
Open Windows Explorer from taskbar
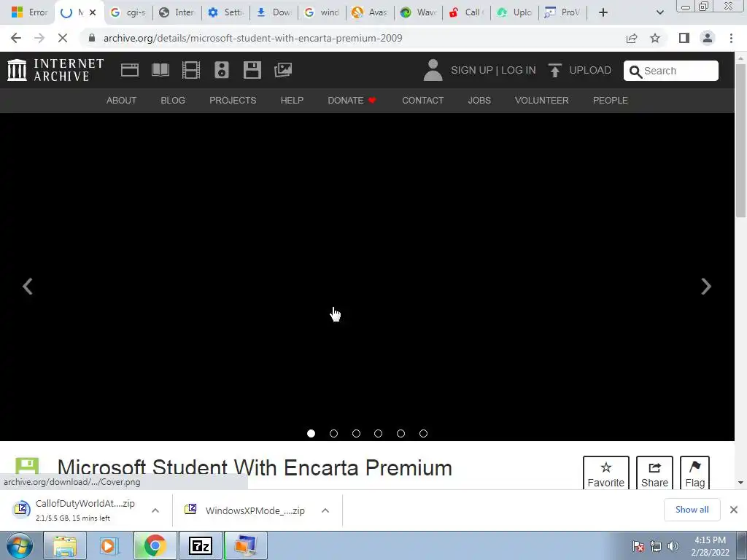(65, 545)
